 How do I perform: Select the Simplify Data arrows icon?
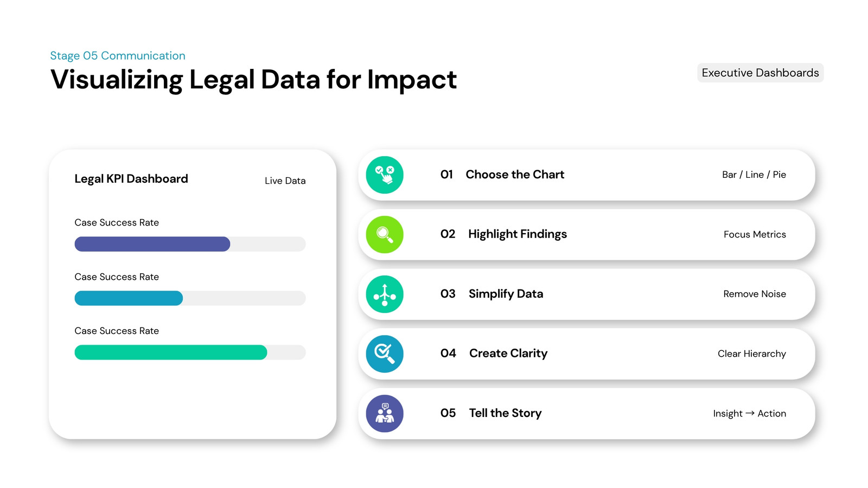[385, 294]
